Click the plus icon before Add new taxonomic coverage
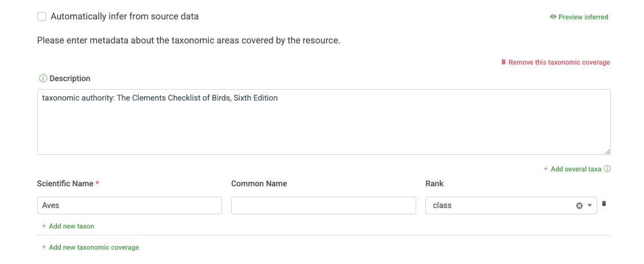 point(44,247)
